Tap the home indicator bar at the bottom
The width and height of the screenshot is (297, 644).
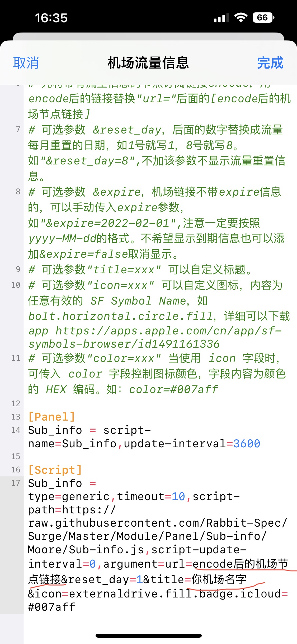point(148,636)
